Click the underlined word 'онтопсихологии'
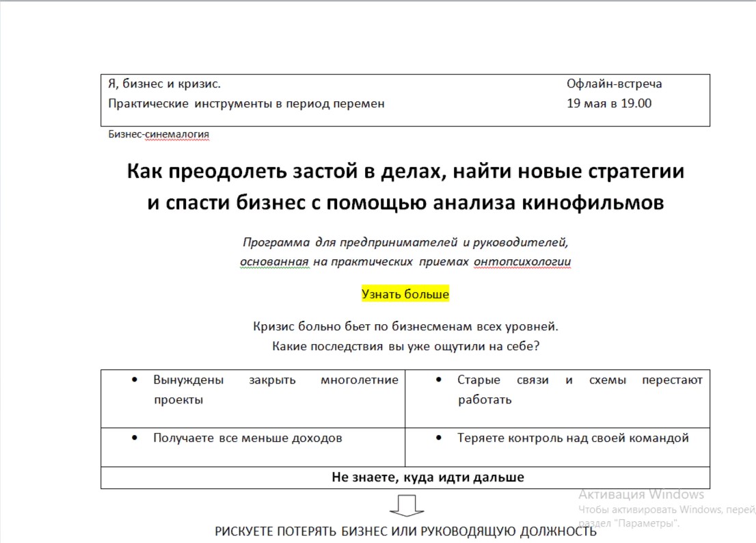This screenshot has height=543, width=756. click(x=522, y=262)
